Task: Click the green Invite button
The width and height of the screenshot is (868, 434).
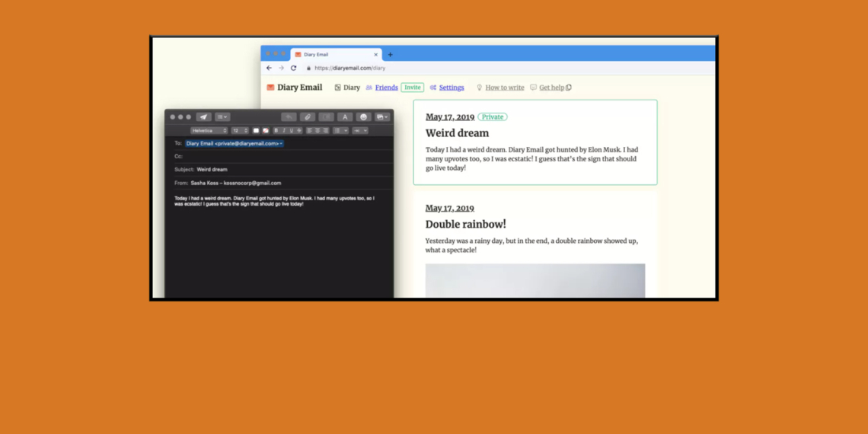Action: point(412,88)
